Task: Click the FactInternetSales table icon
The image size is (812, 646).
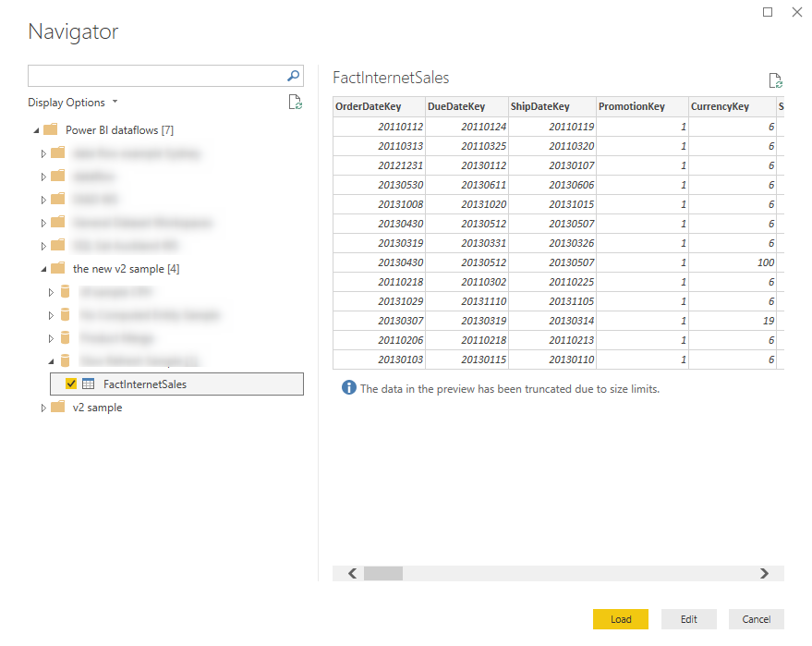Action: (x=89, y=384)
